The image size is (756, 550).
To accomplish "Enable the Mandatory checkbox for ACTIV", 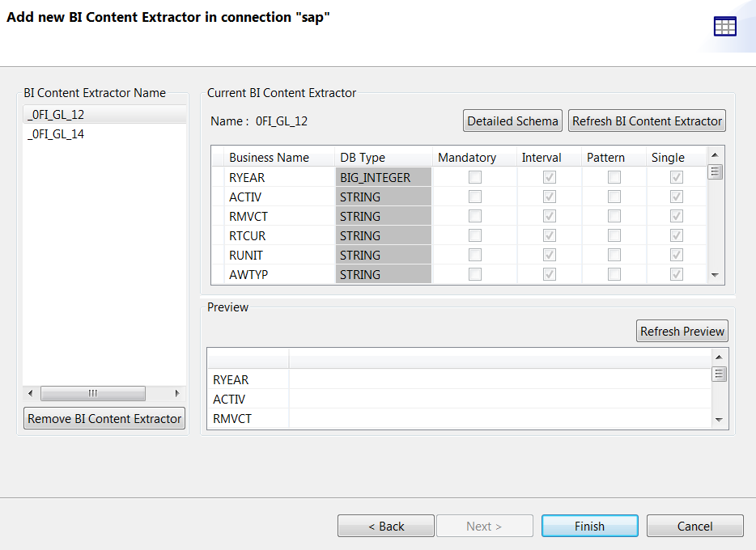I will 474,197.
